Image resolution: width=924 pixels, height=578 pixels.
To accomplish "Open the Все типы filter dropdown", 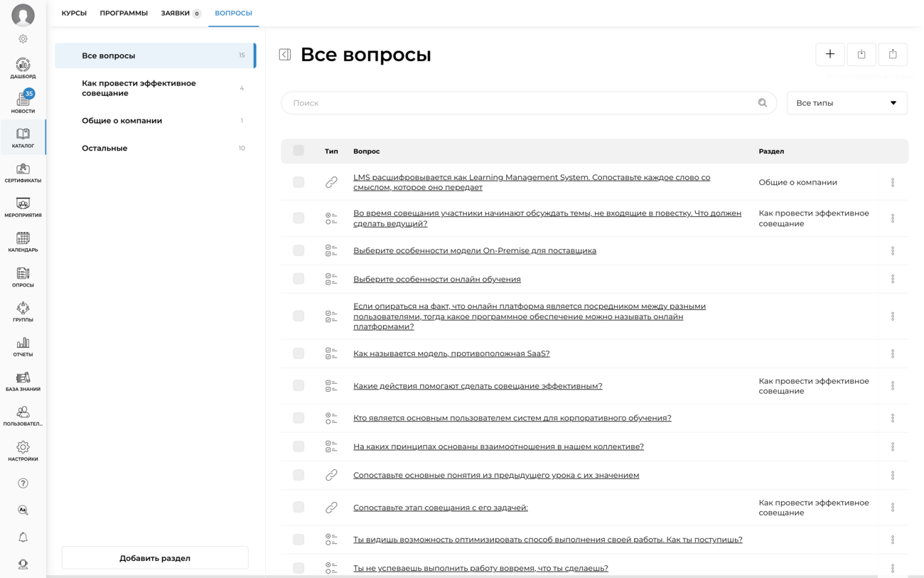I will (x=847, y=103).
